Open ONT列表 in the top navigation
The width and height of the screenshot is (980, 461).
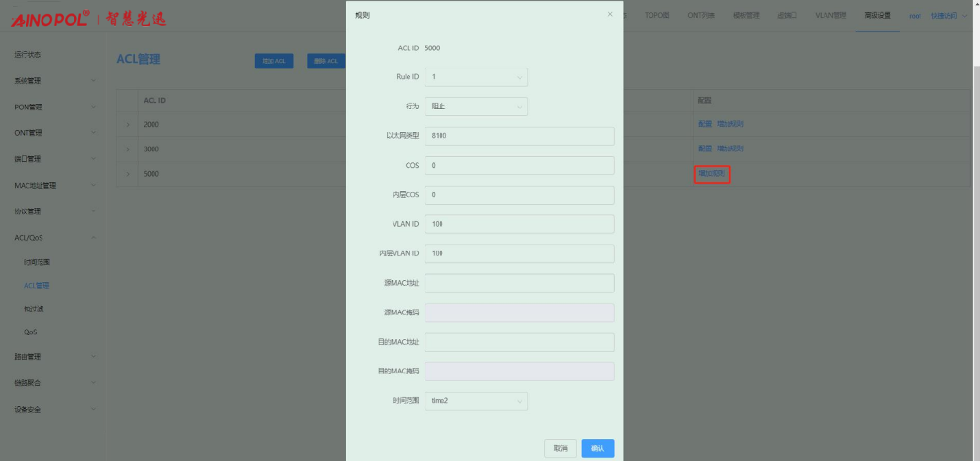tap(701, 16)
